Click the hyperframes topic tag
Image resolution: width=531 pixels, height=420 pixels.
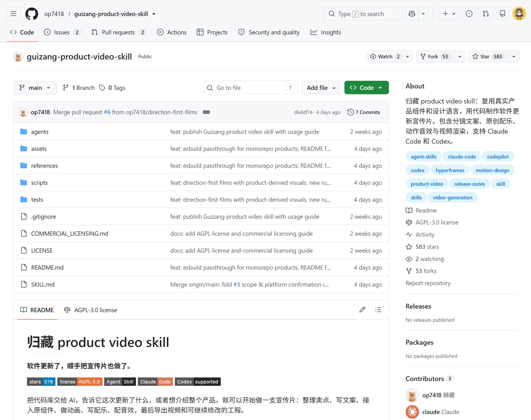coord(450,170)
